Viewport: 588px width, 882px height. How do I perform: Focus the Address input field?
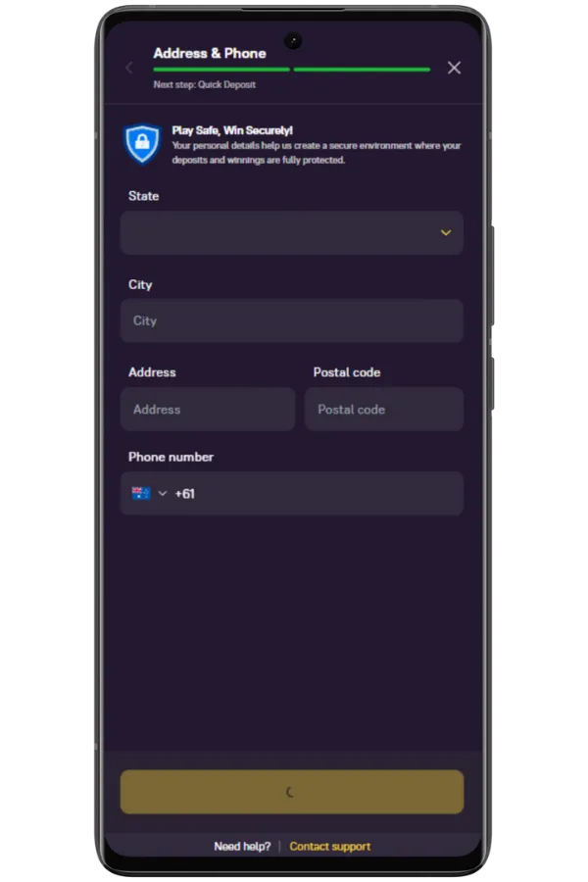click(208, 409)
